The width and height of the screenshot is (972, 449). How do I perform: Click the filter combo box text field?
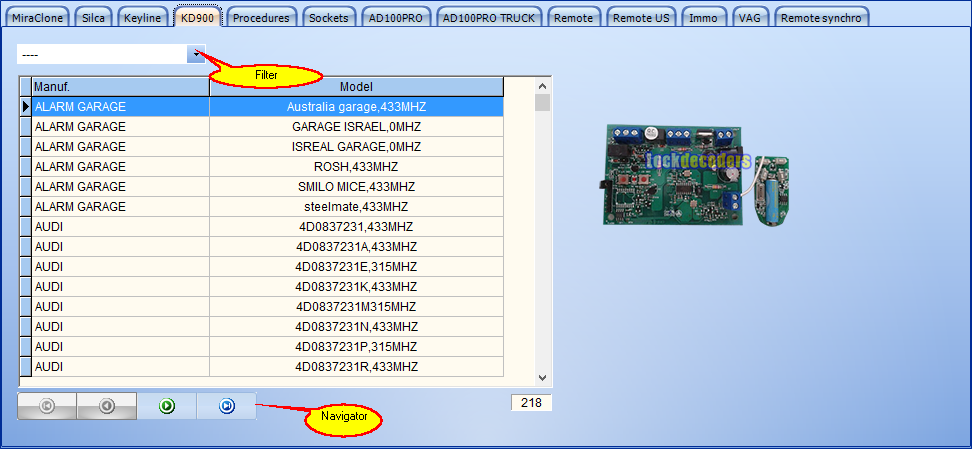click(102, 55)
